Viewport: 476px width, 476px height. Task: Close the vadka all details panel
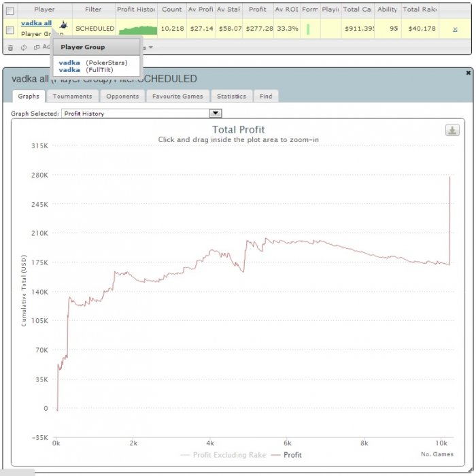468,73
